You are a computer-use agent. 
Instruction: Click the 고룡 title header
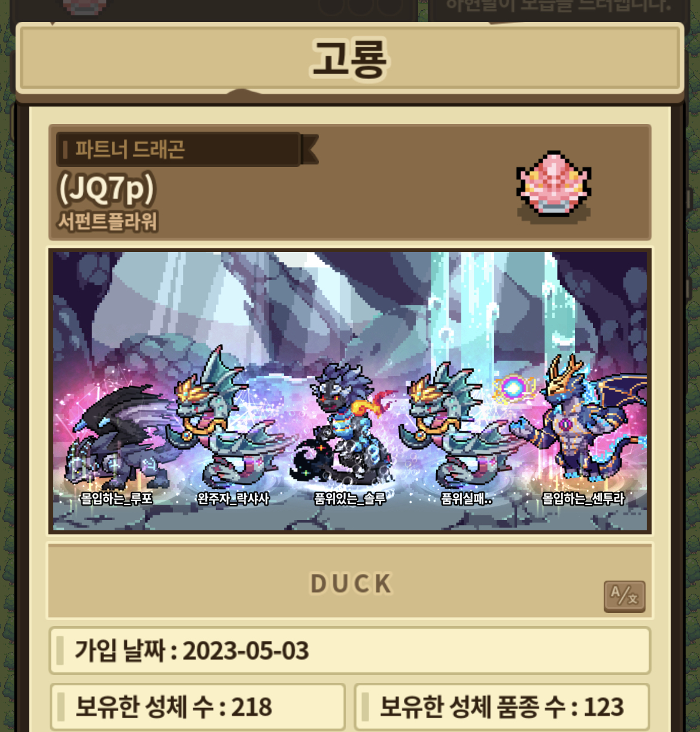click(349, 59)
